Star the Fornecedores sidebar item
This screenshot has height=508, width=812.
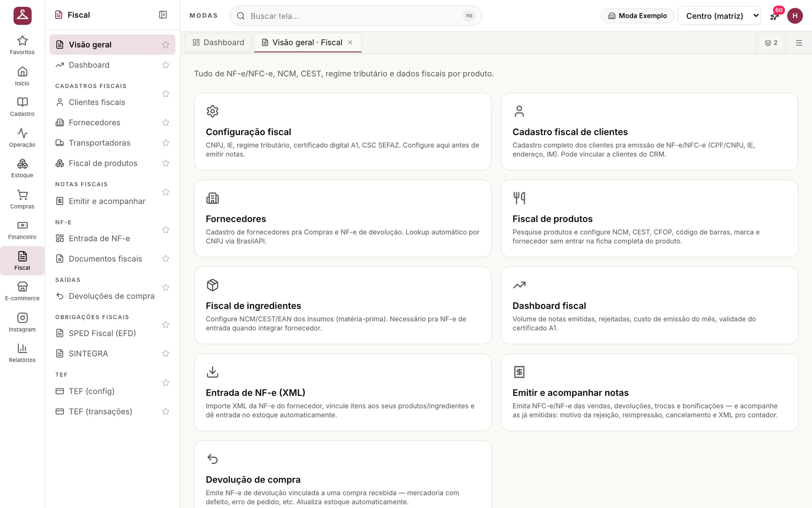pyautogui.click(x=166, y=122)
